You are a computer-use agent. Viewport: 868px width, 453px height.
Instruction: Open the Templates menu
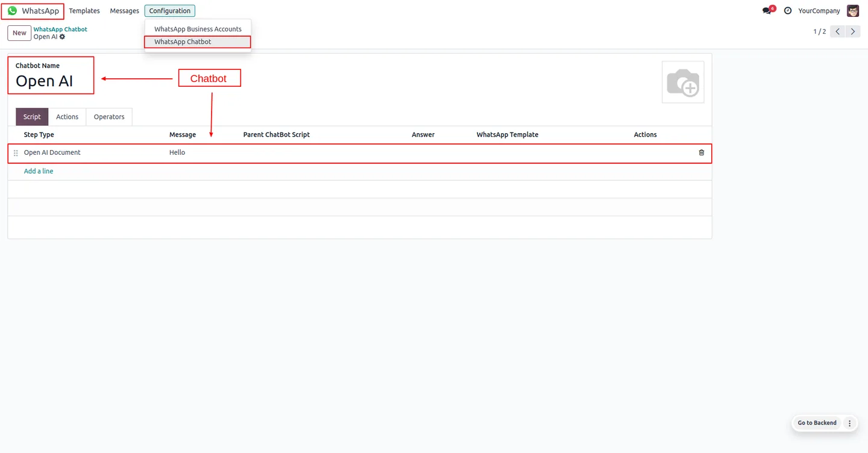coord(84,11)
